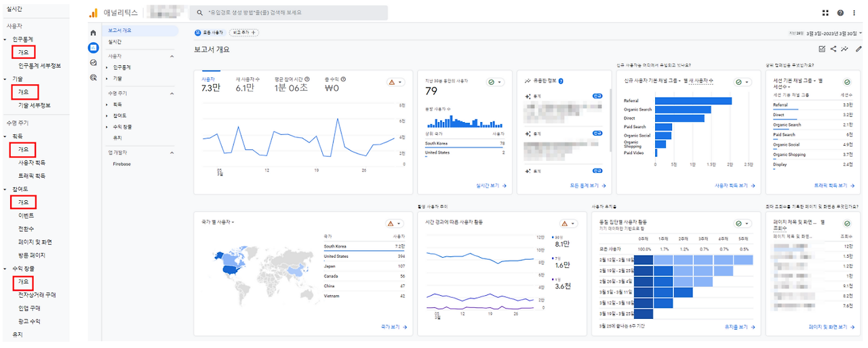Select 실시간 in the report navigation
The height and width of the screenshot is (348, 868).
pyautogui.click(x=115, y=42)
